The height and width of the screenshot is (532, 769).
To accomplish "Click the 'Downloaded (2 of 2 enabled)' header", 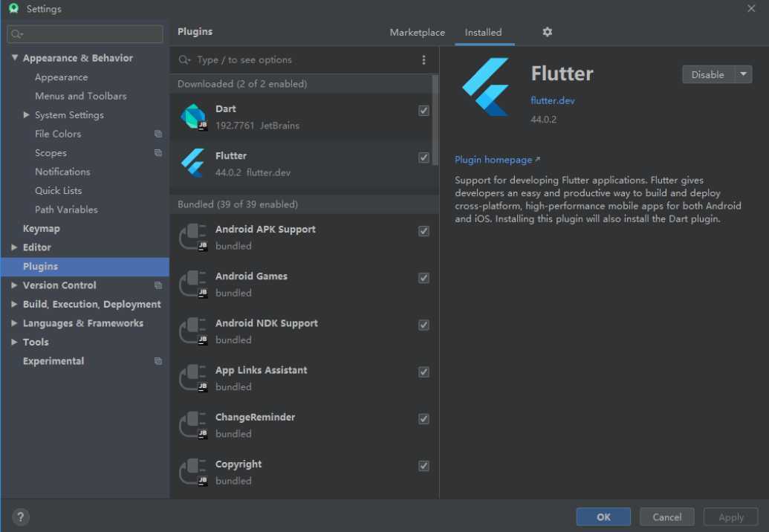I will click(x=242, y=84).
